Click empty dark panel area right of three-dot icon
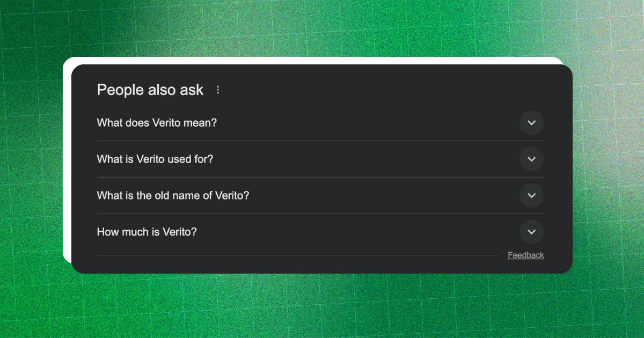Screen dimensions: 644x338 (x=376, y=90)
